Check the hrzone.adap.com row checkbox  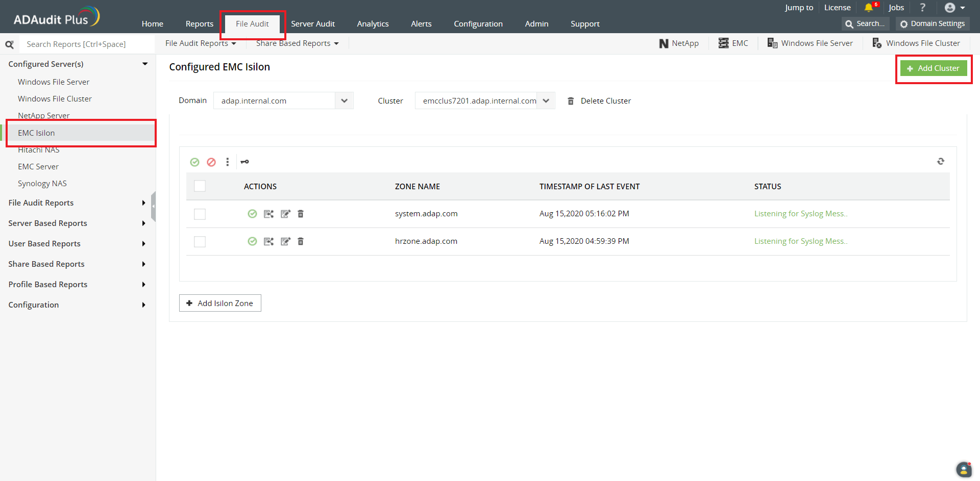[x=200, y=241]
